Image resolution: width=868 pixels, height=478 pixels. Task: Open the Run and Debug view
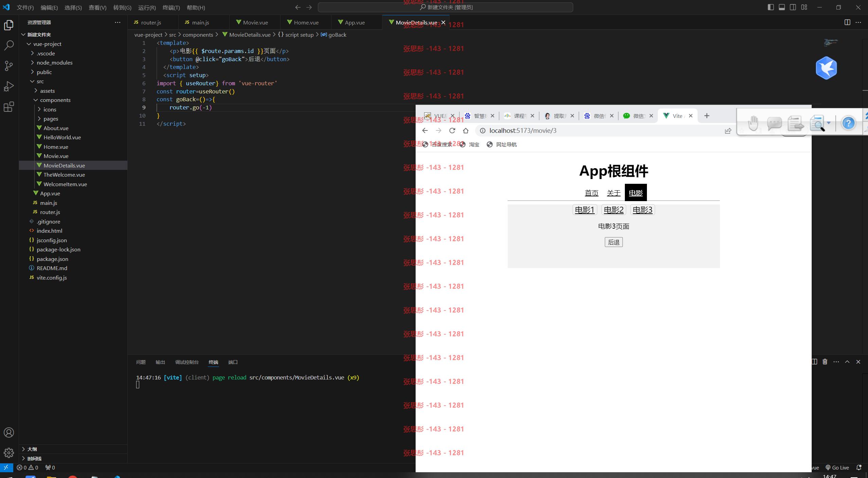[9, 86]
